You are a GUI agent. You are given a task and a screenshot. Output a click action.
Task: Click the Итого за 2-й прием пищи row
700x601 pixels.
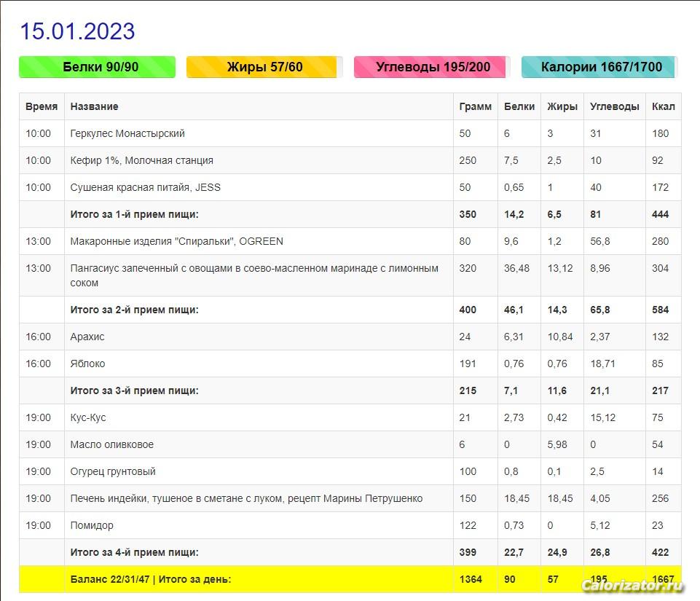click(134, 310)
